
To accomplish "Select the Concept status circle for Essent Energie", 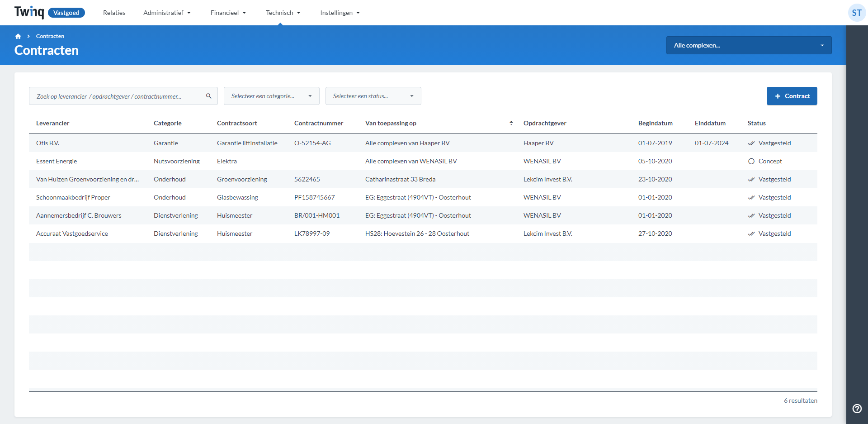I will [x=751, y=161].
